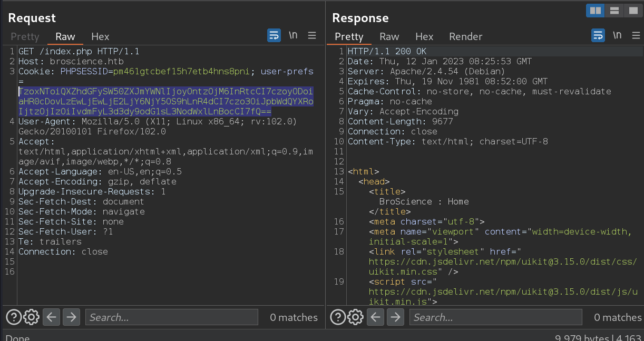Go to previous match in Request search
644x341 pixels.
point(51,317)
